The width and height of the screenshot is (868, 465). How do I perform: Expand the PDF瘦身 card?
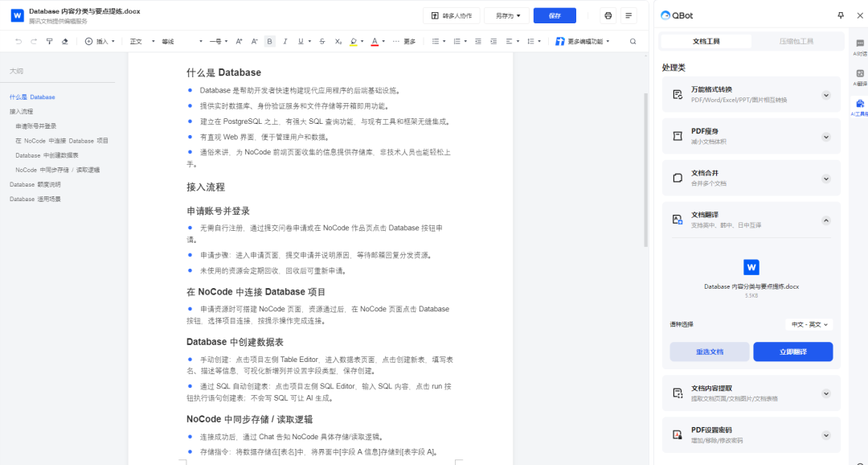coord(826,137)
